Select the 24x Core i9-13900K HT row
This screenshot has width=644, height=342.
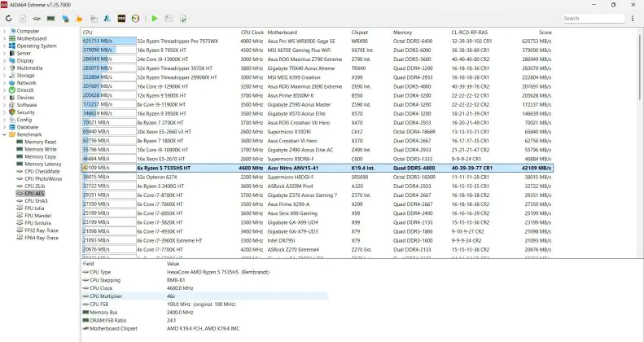pyautogui.click(x=317, y=59)
